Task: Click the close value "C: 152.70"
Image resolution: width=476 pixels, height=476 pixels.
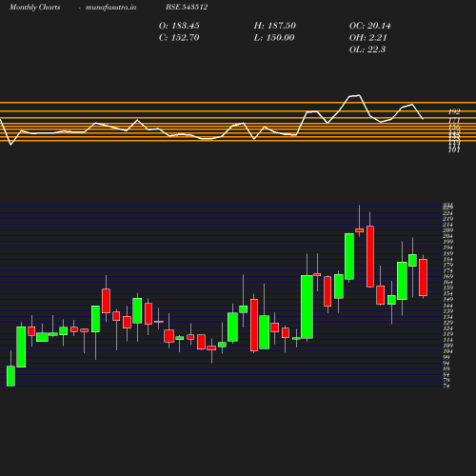Action: 179,38
